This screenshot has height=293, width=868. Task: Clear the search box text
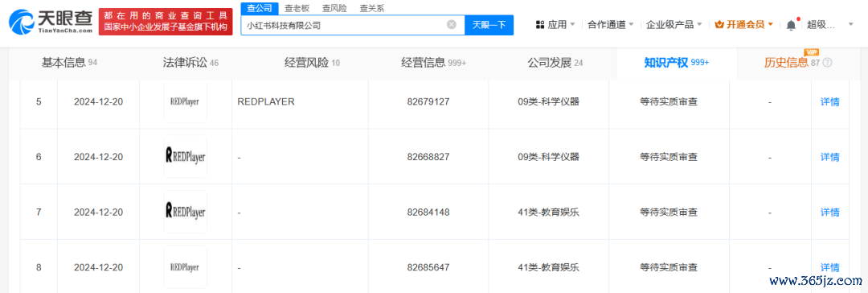coord(452,25)
